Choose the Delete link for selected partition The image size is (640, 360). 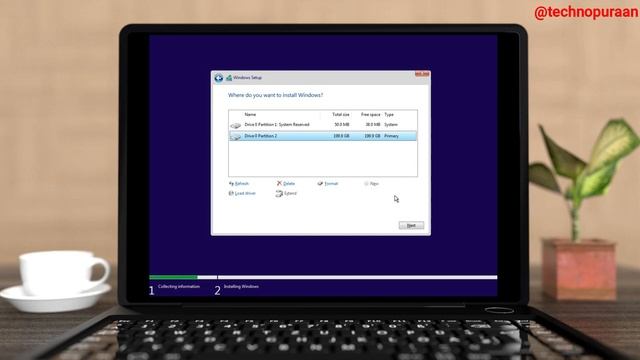point(289,184)
